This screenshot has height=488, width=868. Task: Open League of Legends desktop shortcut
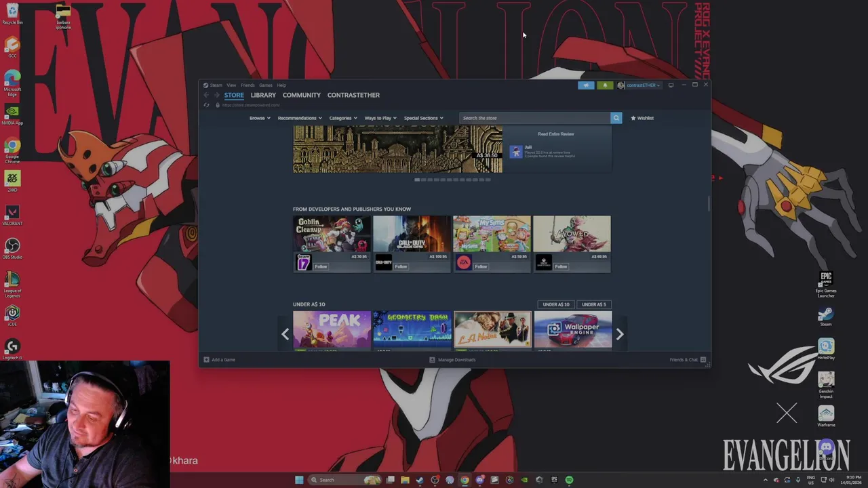click(12, 284)
